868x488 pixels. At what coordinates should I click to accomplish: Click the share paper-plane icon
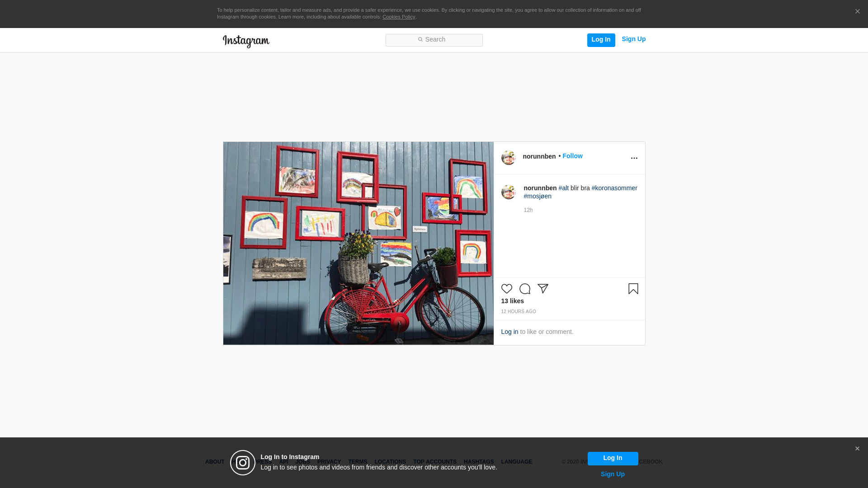(542, 289)
